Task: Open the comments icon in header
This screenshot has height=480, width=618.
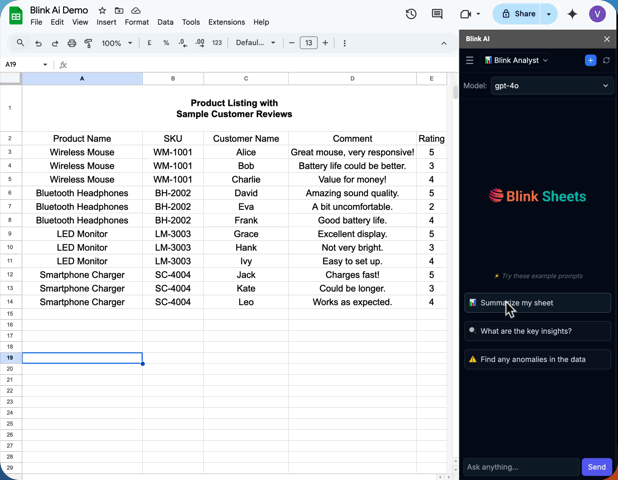Action: pyautogui.click(x=437, y=14)
